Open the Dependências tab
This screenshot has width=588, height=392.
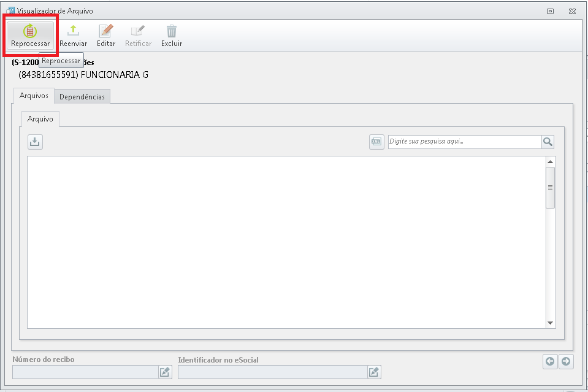click(x=82, y=97)
